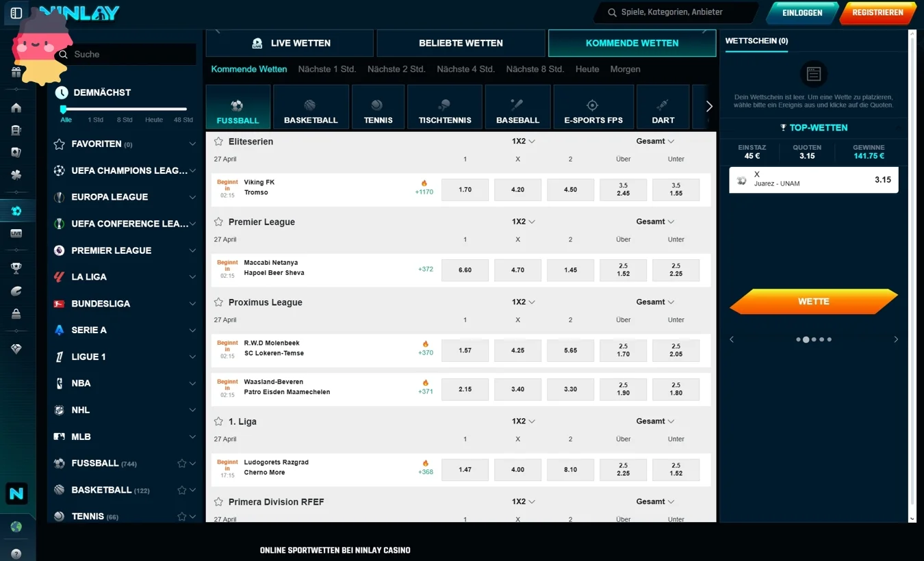Click the clover icon in the sidebar

[16, 176]
